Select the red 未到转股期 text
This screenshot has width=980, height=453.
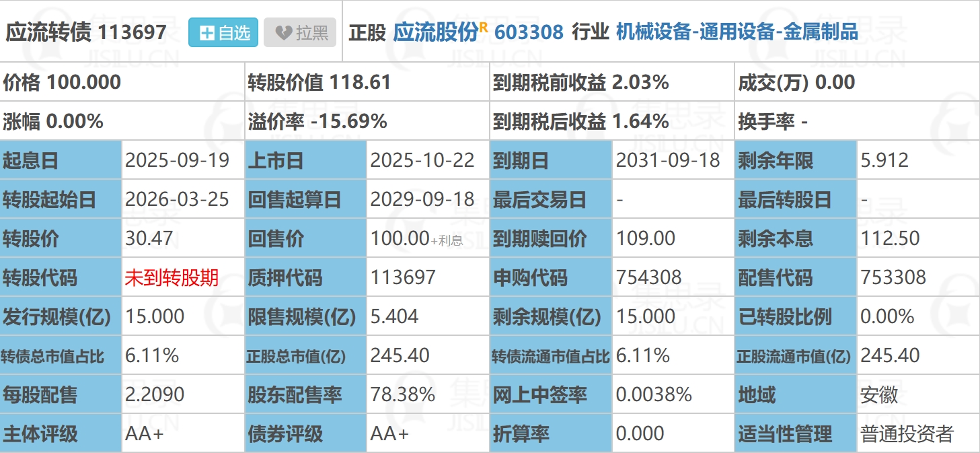172,277
